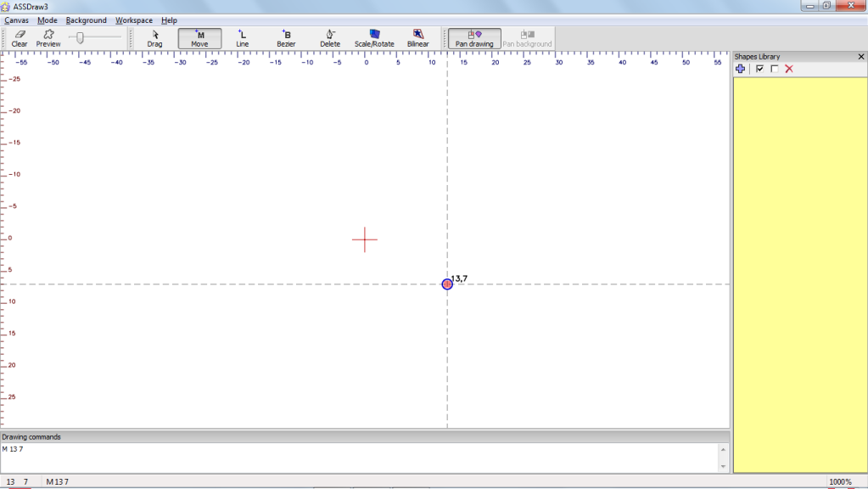Select the Bilinear transform tool
Image resolution: width=868 pixels, height=489 pixels.
pos(418,38)
